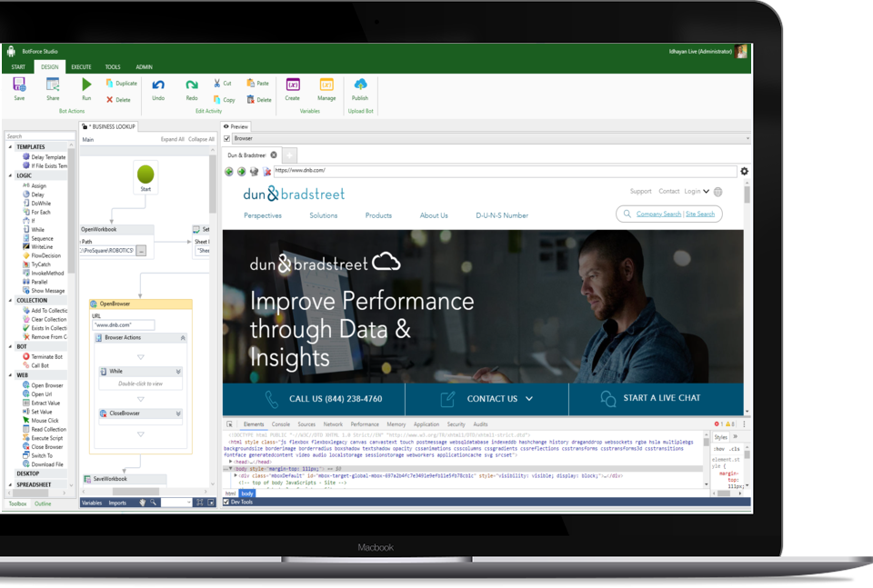Screen dimensions: 873x588
Task: Click the DevTools element inspector icon
Action: click(229, 424)
